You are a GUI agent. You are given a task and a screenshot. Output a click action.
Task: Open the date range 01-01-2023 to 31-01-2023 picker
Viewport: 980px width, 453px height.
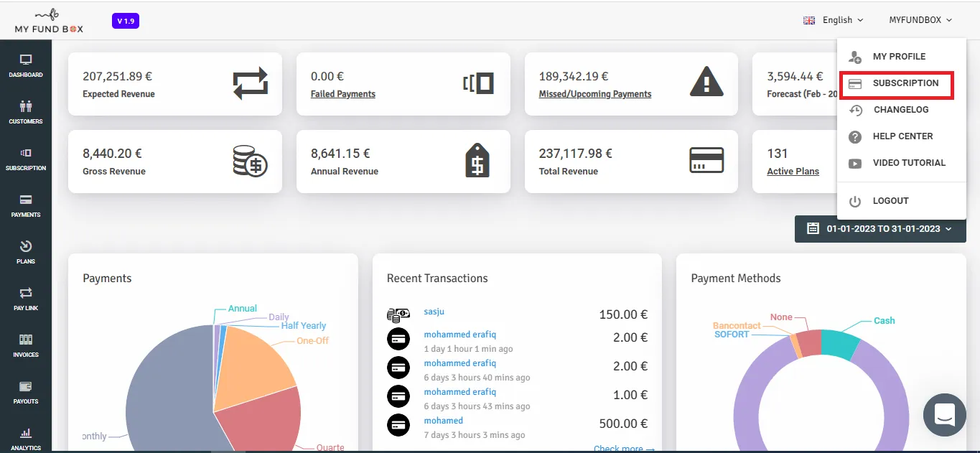[x=880, y=229]
